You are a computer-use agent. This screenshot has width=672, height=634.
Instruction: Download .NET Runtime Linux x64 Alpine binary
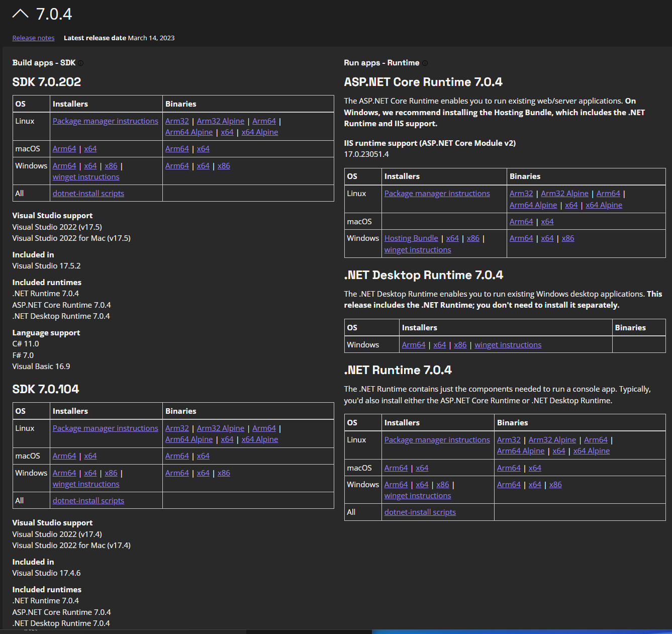coord(592,451)
